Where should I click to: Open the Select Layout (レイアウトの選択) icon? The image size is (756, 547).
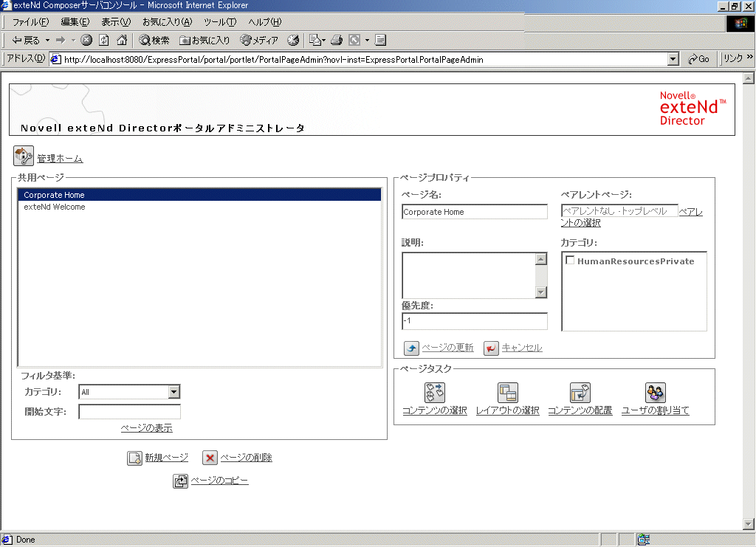tap(508, 392)
